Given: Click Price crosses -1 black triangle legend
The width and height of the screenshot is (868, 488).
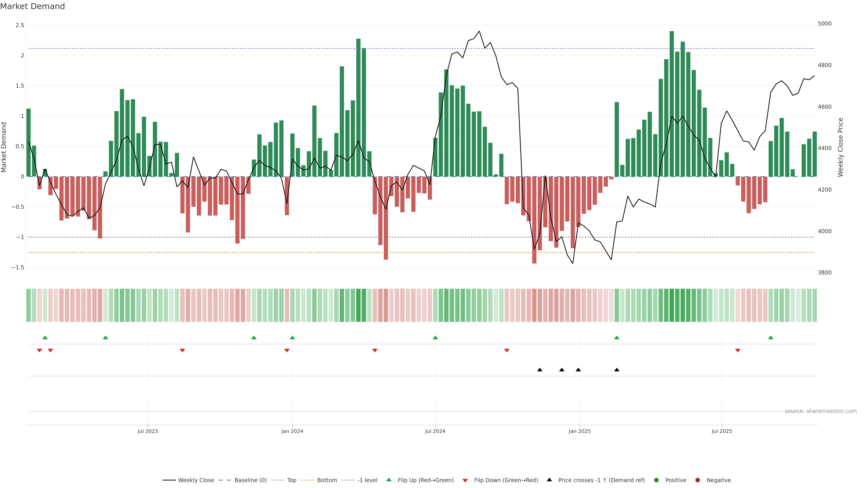Looking at the screenshot, I should point(549,480).
